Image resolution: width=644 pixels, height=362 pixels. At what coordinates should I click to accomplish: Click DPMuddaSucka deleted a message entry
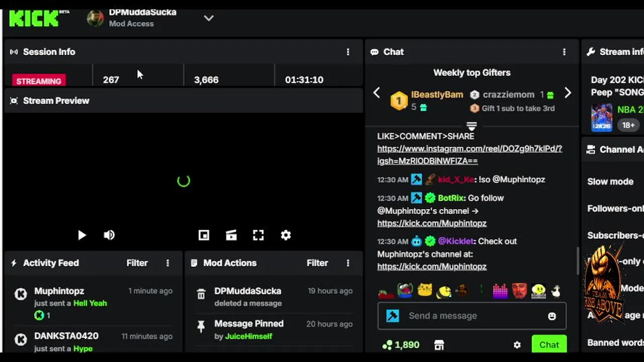click(x=274, y=297)
